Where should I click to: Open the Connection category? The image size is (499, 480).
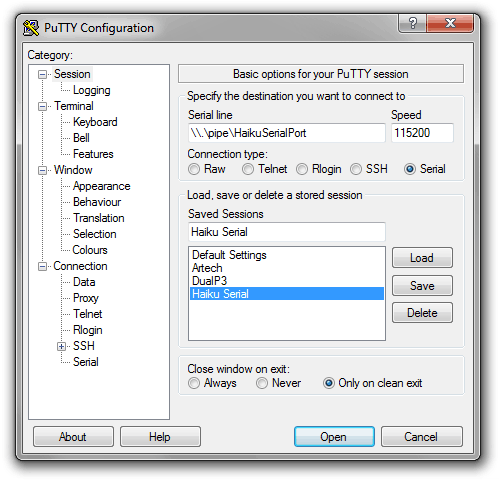tap(80, 266)
